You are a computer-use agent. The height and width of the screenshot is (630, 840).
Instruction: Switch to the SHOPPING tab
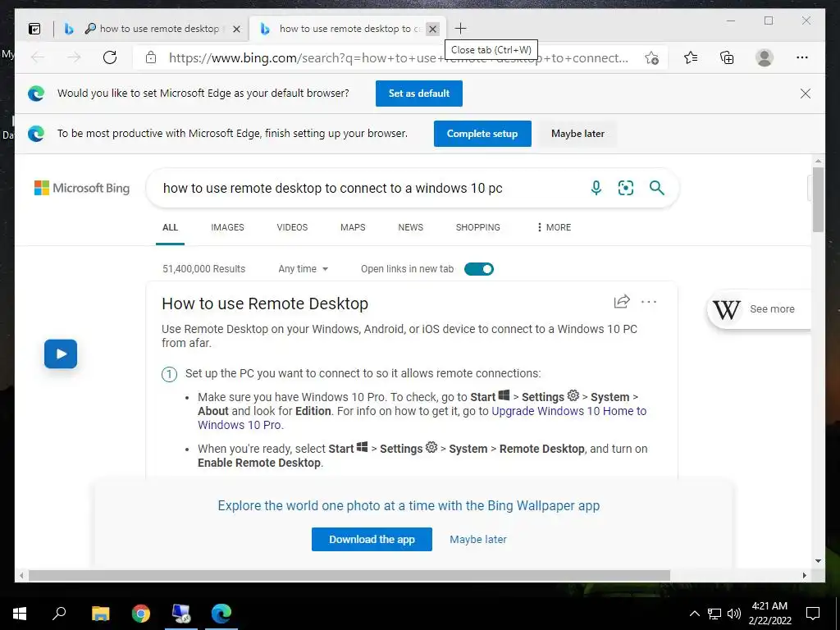tap(478, 227)
